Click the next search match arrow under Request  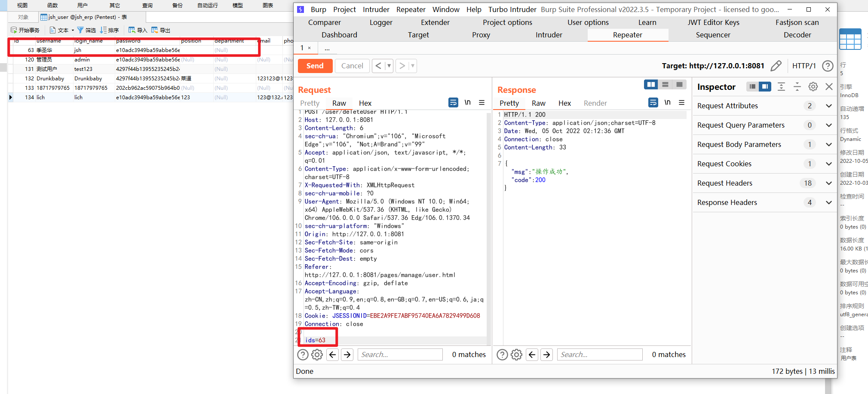click(347, 354)
